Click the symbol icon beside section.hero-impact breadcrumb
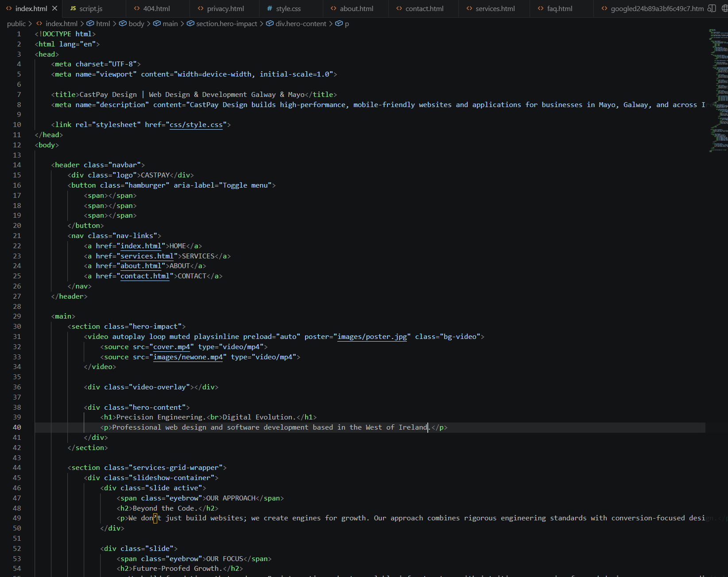This screenshot has width=728, height=577. tap(190, 23)
